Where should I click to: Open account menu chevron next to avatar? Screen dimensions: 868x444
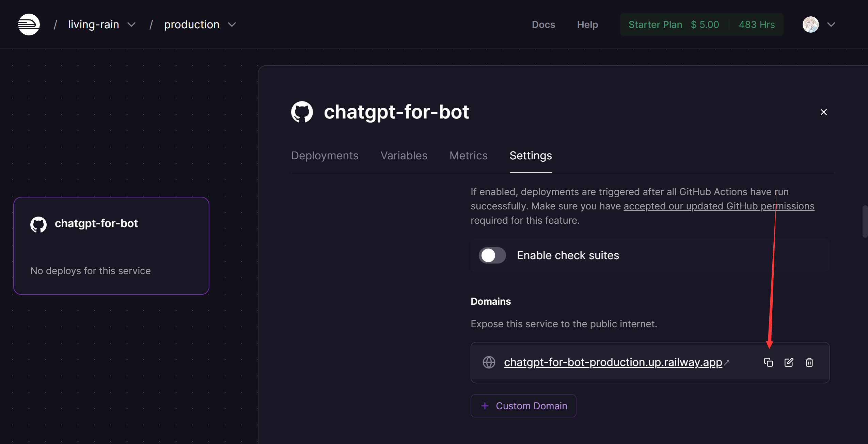click(x=831, y=25)
